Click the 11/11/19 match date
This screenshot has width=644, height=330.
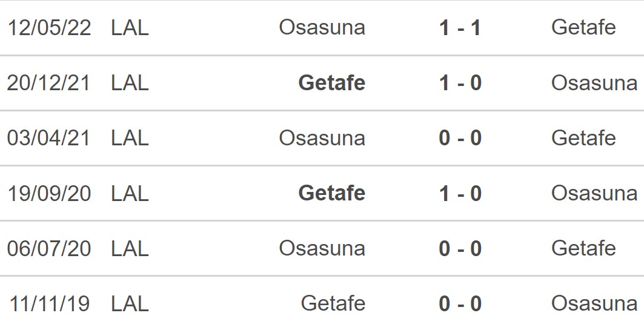[x=49, y=303]
